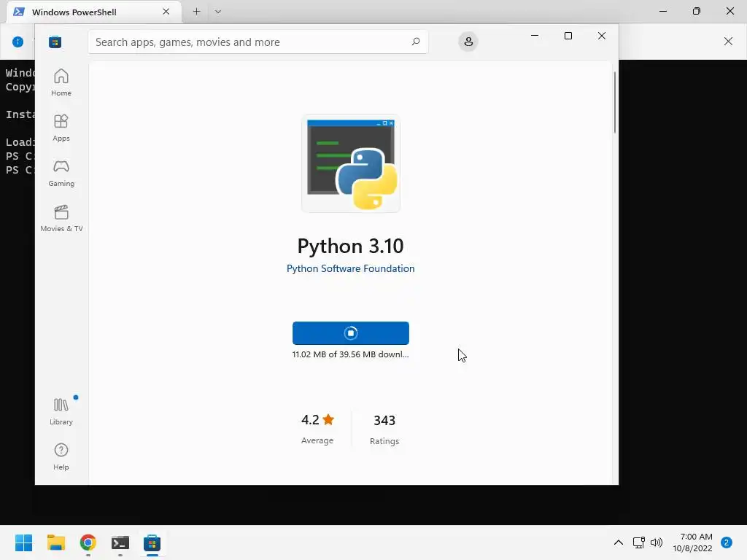Show hidden system tray icons
The image size is (747, 560).
pos(618,542)
